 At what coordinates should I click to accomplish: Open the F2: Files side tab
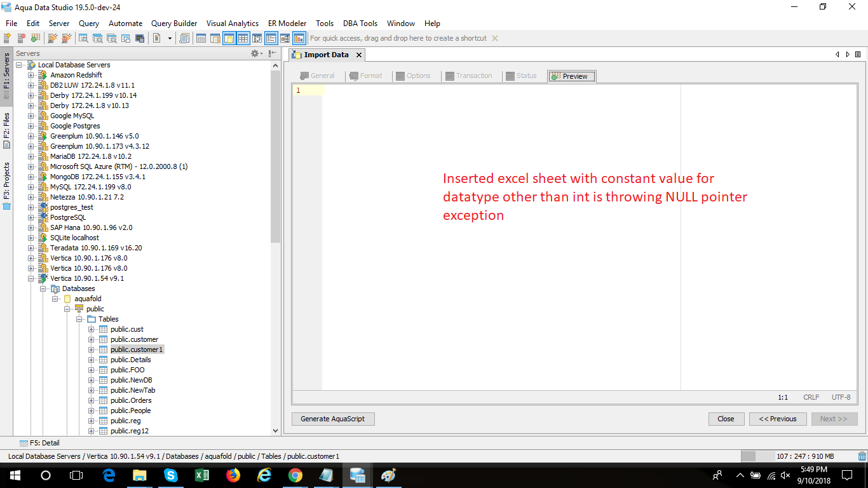(x=6, y=130)
